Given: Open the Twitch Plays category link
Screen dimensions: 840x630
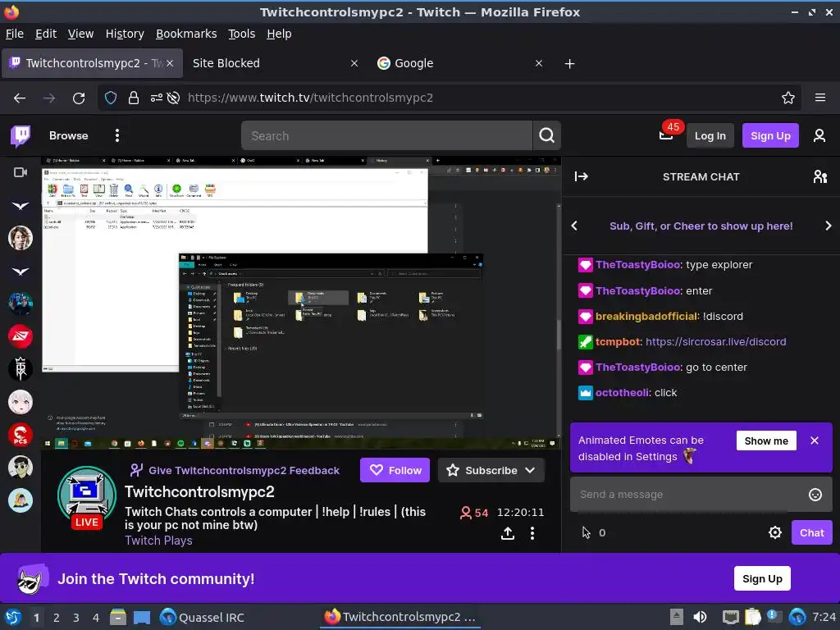Looking at the screenshot, I should click(x=158, y=541).
